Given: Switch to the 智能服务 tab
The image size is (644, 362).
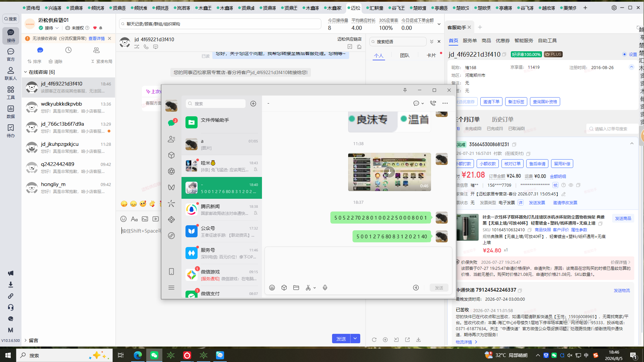Looking at the screenshot, I should point(524,41).
